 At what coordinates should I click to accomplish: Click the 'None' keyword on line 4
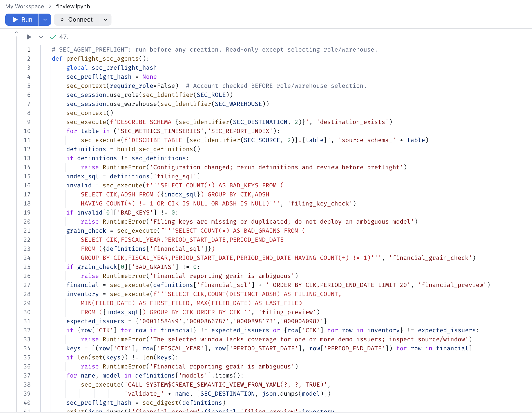(x=149, y=77)
